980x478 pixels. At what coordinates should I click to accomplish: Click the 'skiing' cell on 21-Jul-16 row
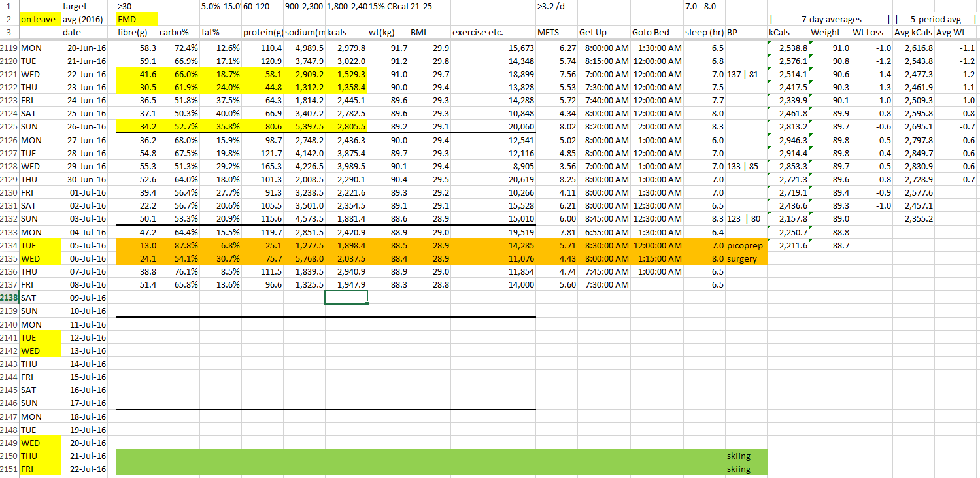click(746, 456)
